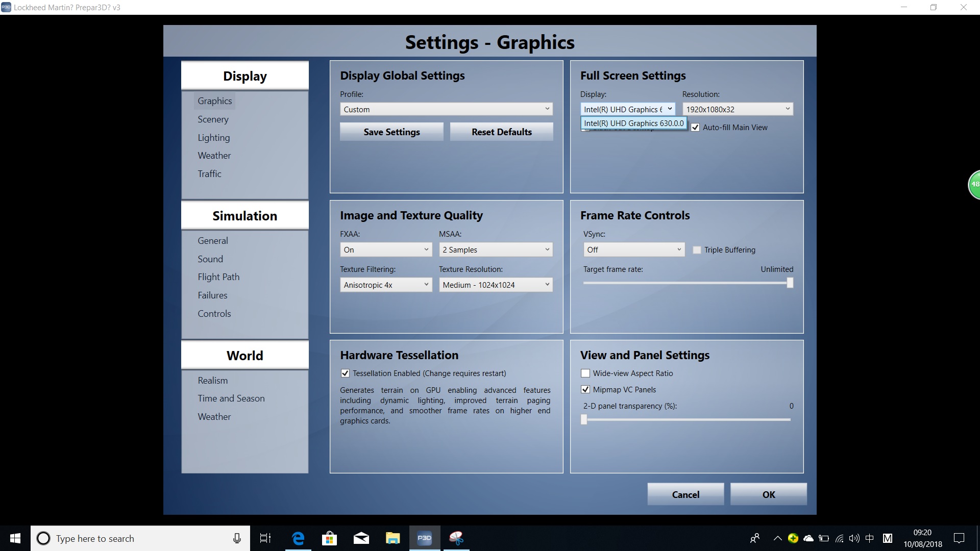980x551 pixels.
Task: Click Reset Defaults button
Action: click(x=501, y=131)
